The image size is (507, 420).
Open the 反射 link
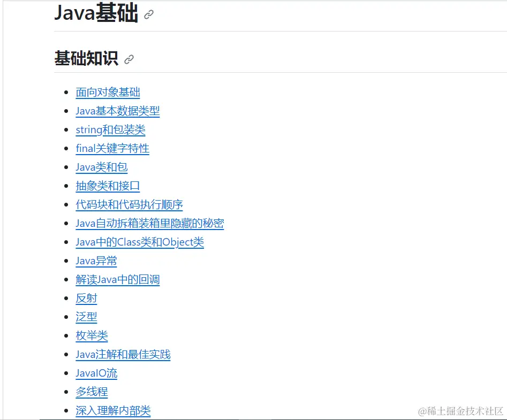point(86,299)
